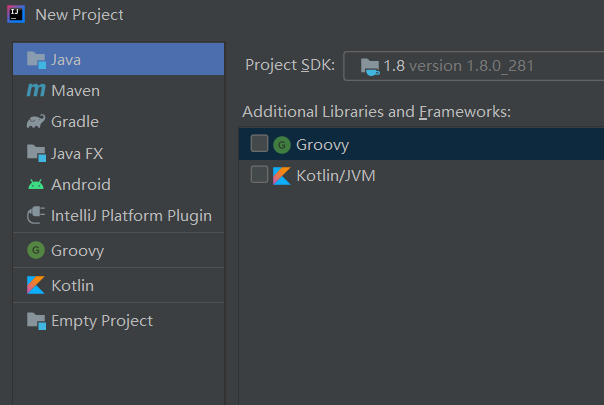
Task: Select Kotlin project type in left list
Action: [119, 286]
